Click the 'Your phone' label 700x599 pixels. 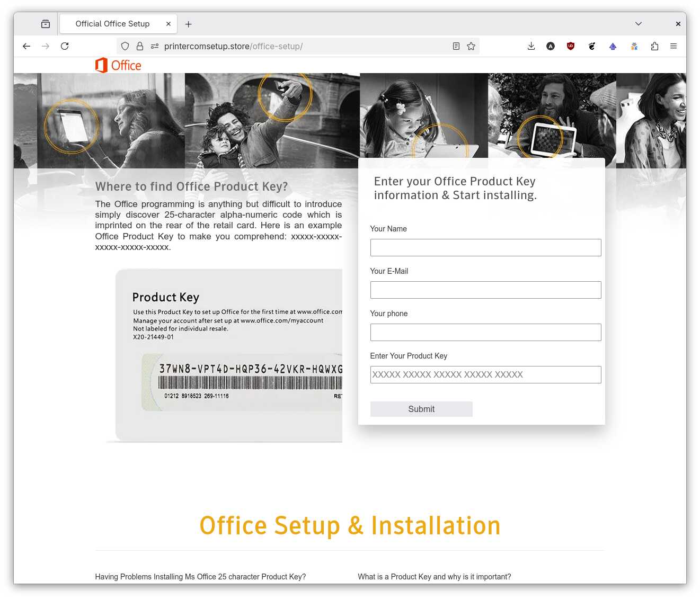[389, 314]
